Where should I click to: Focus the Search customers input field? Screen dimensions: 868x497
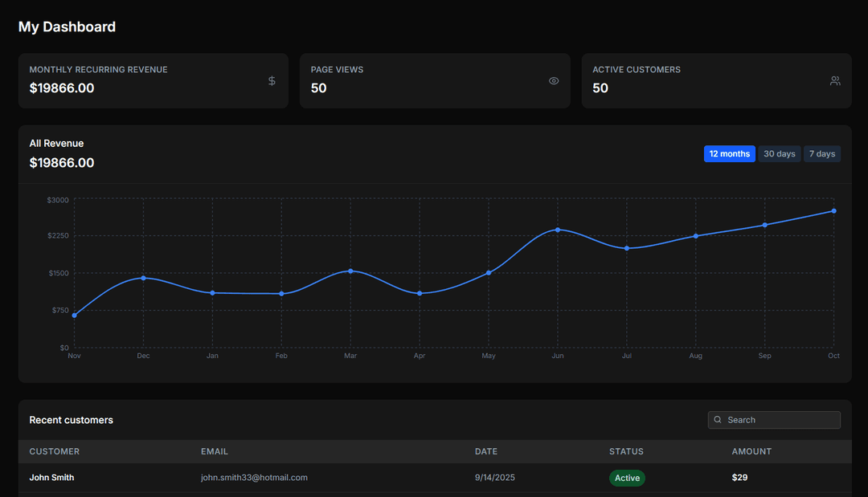780,420
